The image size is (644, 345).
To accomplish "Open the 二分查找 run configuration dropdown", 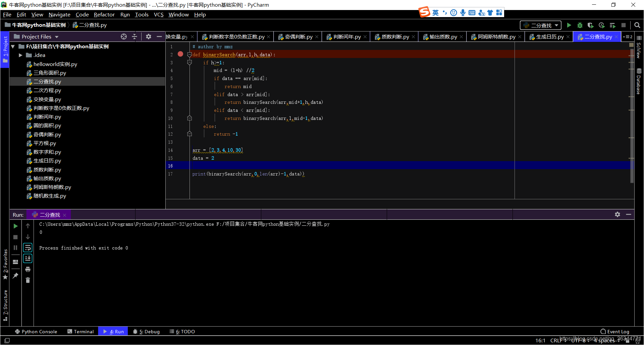I will click(x=541, y=25).
